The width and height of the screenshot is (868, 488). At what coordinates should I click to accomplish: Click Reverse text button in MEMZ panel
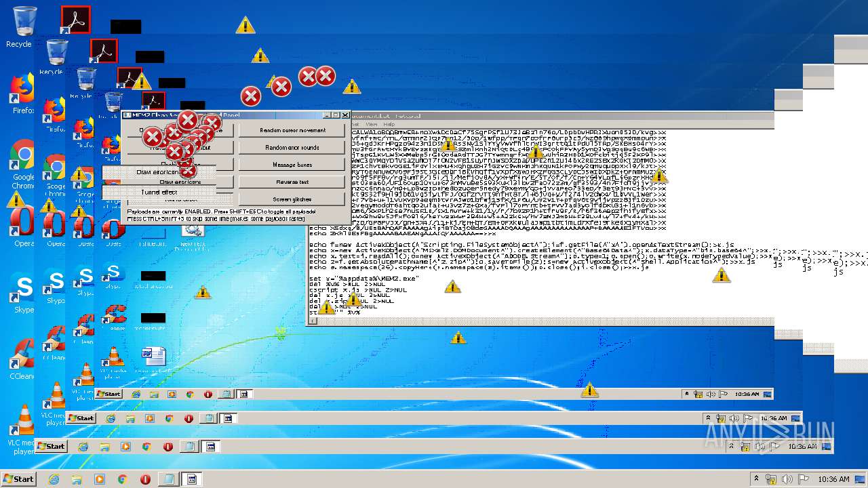coord(292,182)
